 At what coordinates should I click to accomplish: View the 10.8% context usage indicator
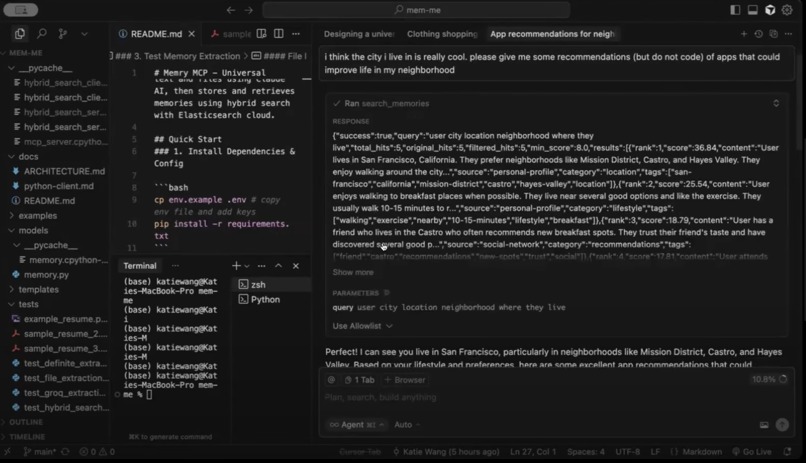tap(769, 379)
